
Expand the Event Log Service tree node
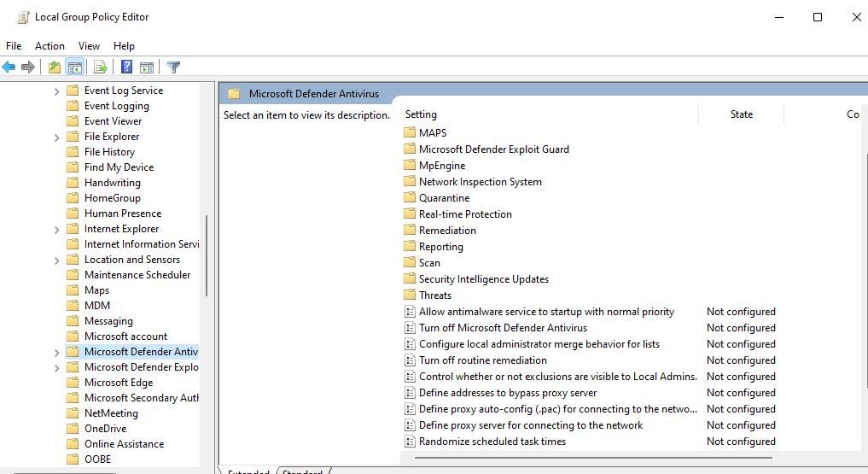click(56, 91)
